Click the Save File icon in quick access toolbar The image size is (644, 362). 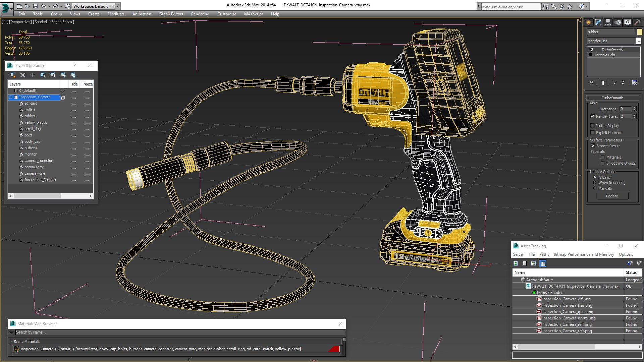[x=35, y=6]
